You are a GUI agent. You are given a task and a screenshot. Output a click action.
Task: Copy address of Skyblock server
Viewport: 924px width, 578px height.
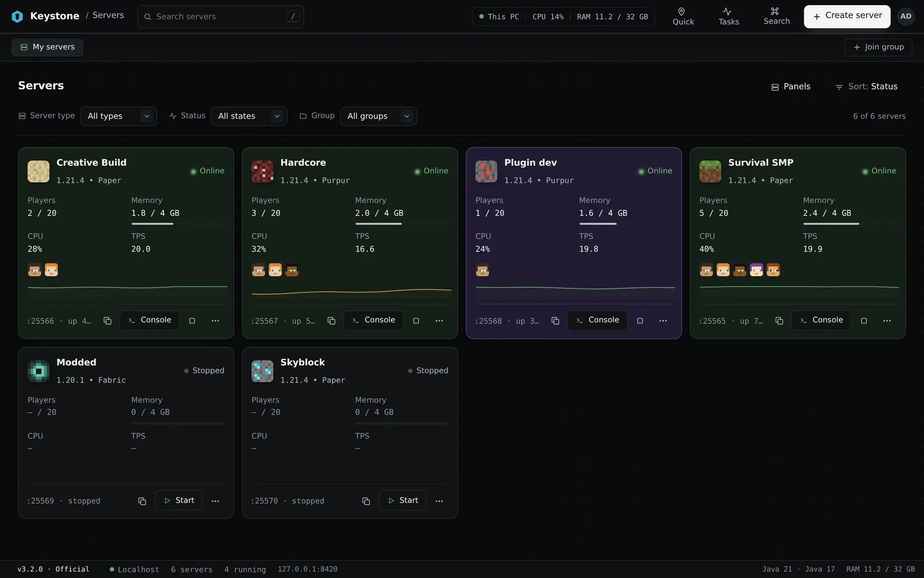(x=366, y=501)
